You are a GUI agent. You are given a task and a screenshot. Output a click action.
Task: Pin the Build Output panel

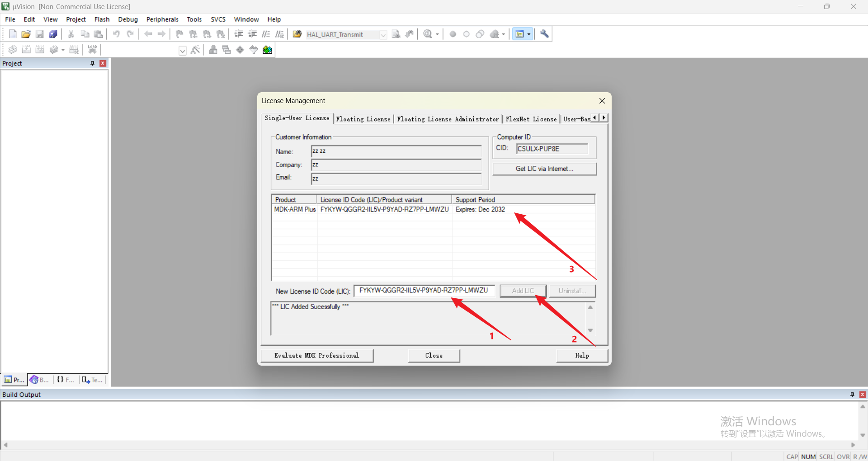pyautogui.click(x=852, y=395)
